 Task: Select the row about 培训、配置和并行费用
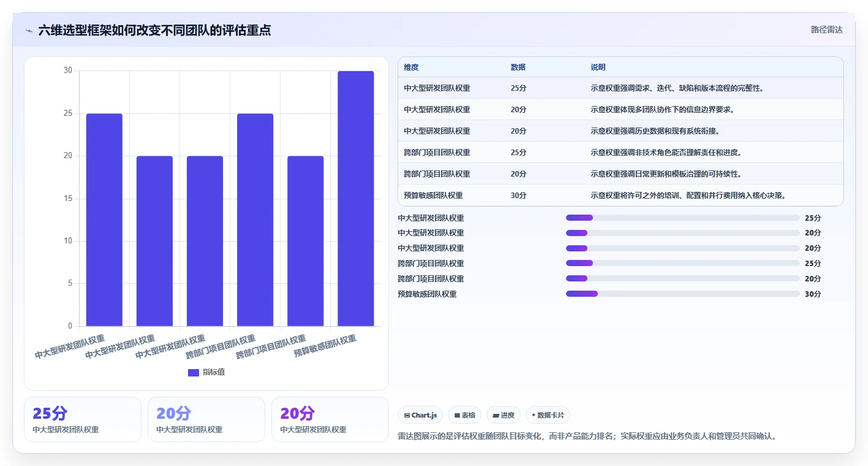tap(621, 196)
